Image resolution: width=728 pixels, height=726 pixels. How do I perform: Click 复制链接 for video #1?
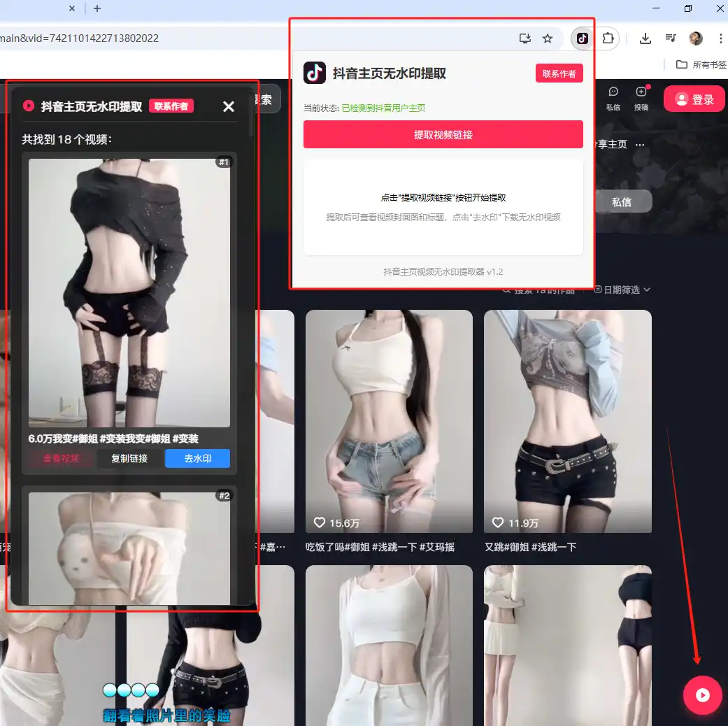129,459
